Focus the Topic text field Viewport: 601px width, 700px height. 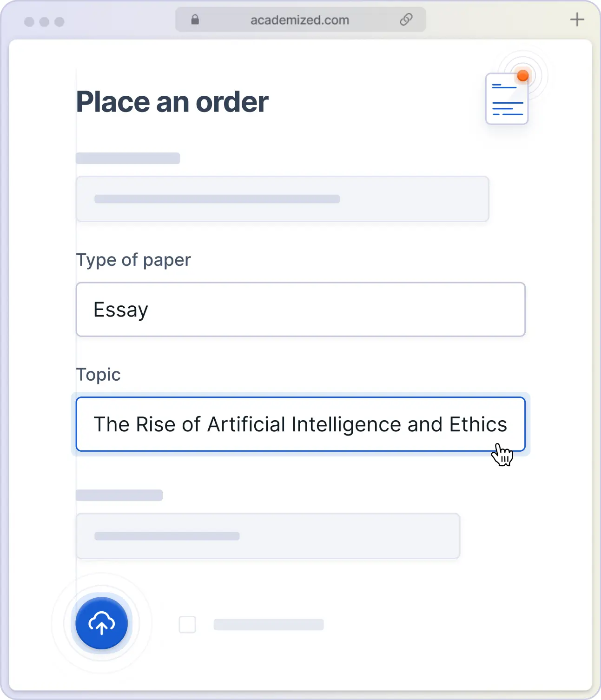(x=300, y=424)
